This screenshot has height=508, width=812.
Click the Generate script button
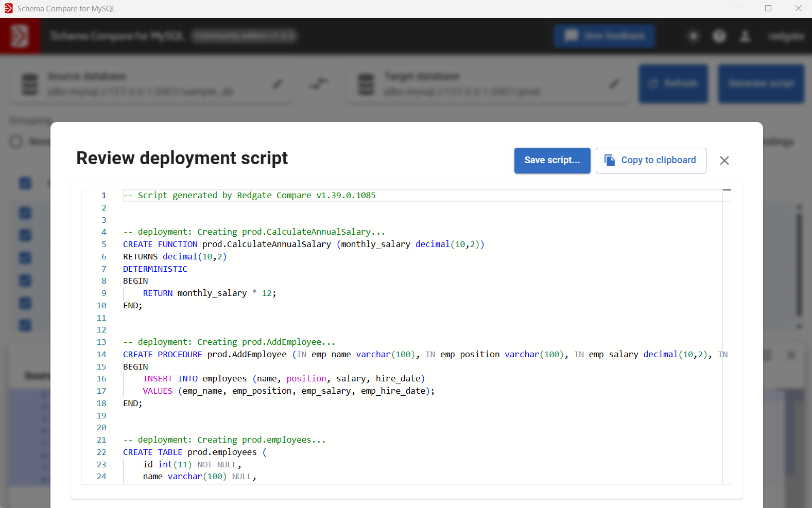[x=761, y=84]
